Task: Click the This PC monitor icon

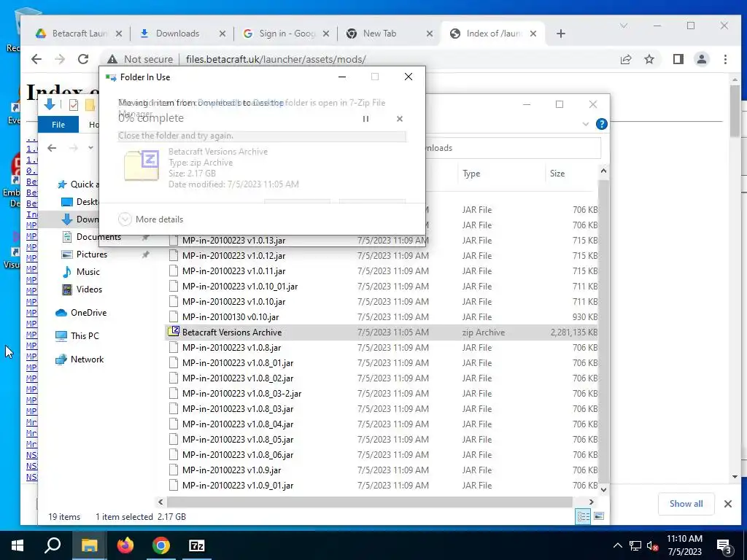Action: (x=61, y=336)
